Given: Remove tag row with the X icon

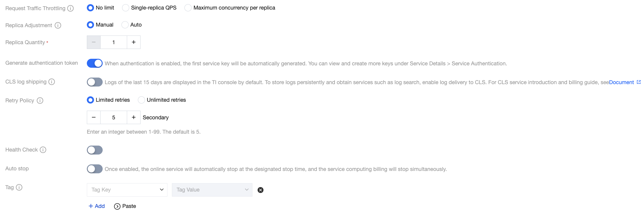Looking at the screenshot, I should (261, 190).
